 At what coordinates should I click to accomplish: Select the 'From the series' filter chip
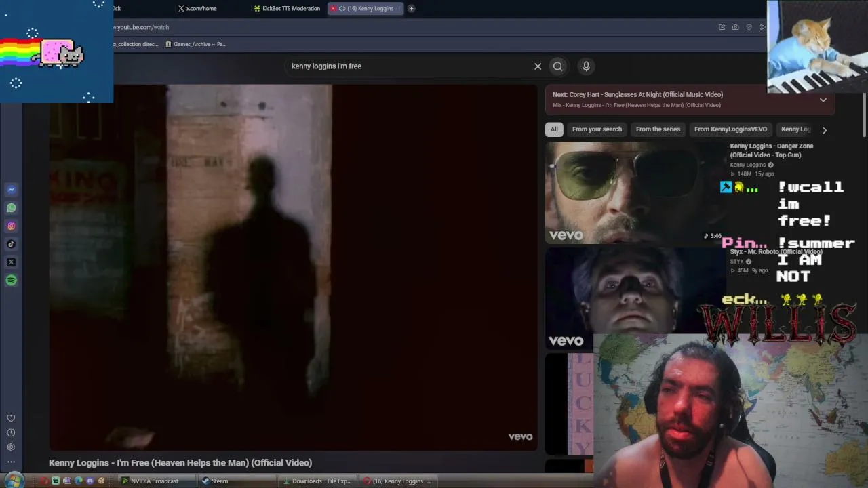(x=658, y=129)
